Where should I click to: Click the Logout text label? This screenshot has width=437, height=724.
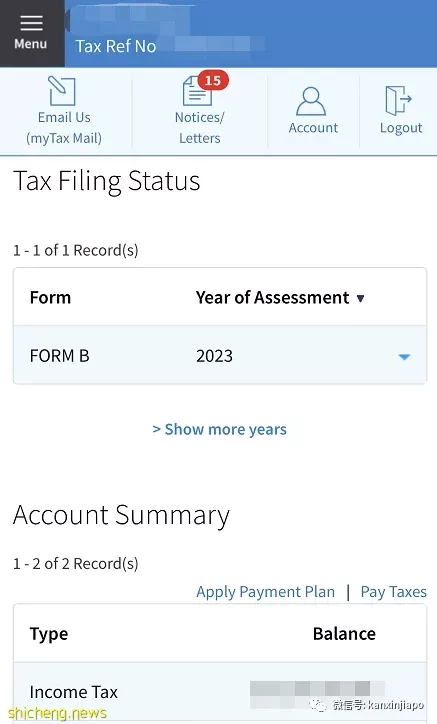coord(401,128)
